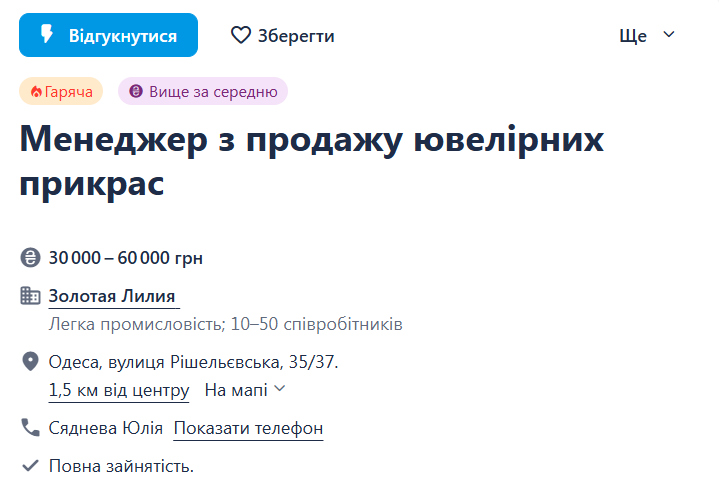This screenshot has width=719, height=482.
Task: Click the Вище за середню salary badge
Action: [x=203, y=91]
